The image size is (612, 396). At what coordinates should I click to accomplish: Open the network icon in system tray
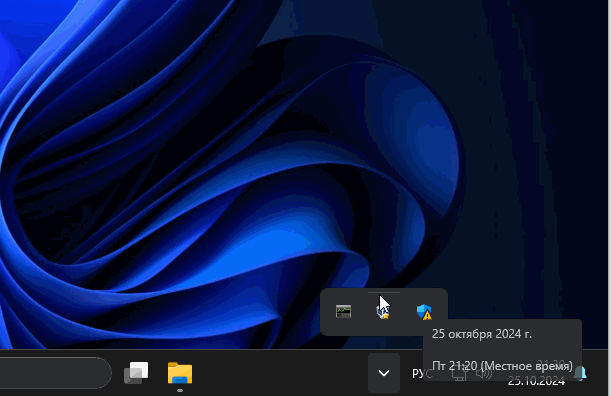(459, 374)
